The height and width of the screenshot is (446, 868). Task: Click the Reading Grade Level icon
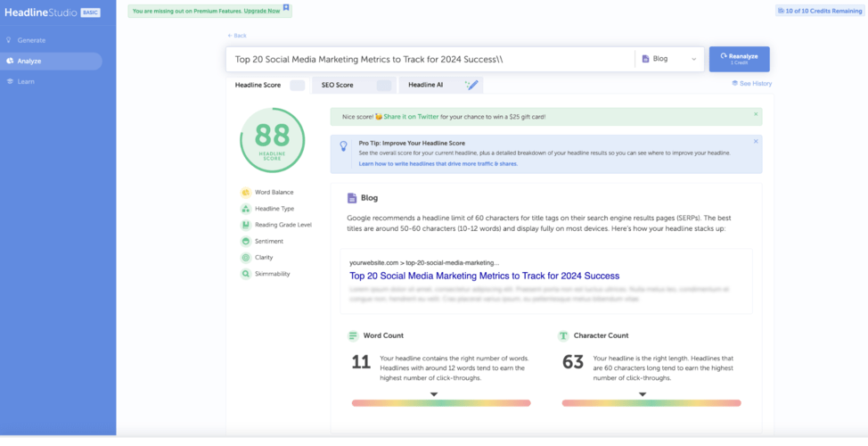(x=245, y=225)
